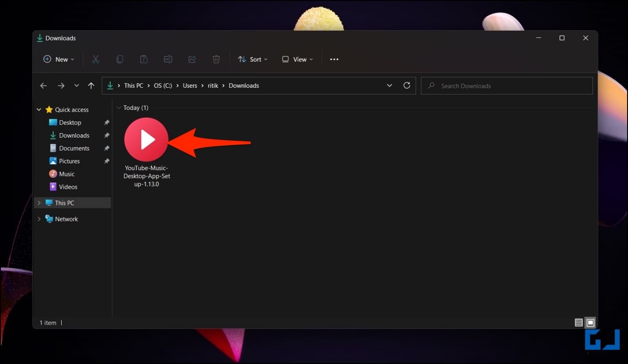
Task: Collapse the Today (1) group
Action: click(x=119, y=108)
